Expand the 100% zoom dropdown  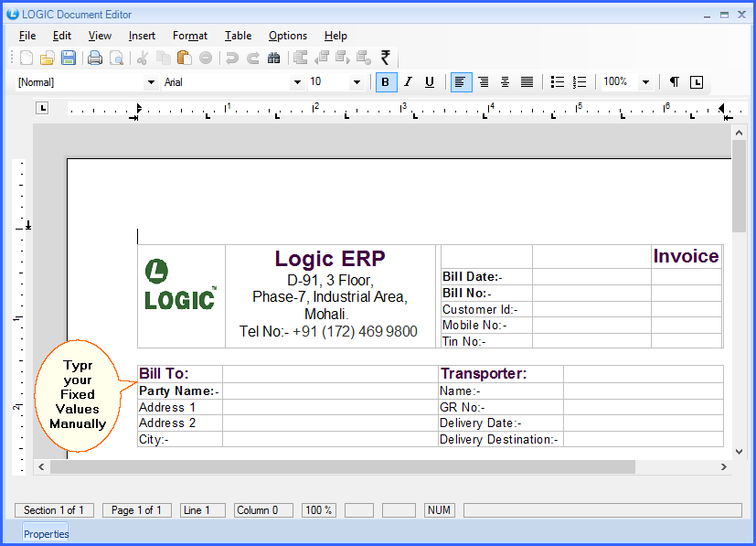click(x=645, y=82)
